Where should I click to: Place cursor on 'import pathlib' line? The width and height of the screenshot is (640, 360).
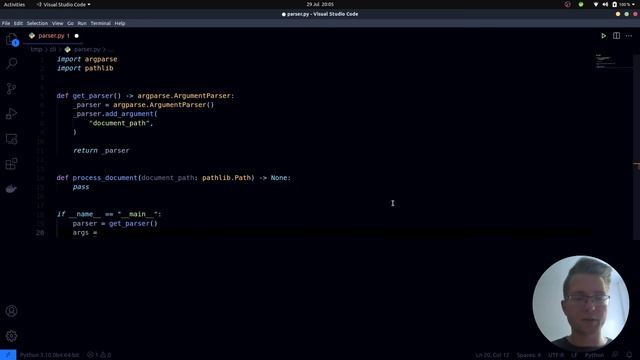click(85, 68)
